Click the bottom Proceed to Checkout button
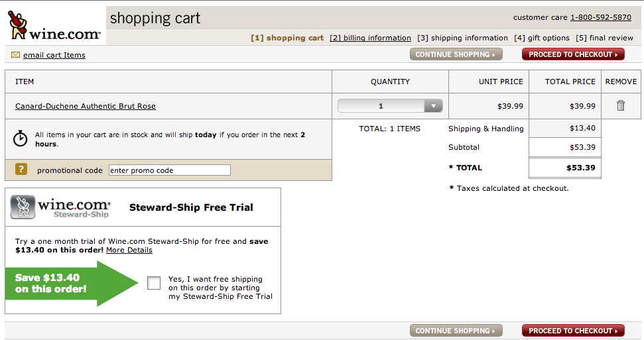The image size is (644, 340). click(573, 331)
